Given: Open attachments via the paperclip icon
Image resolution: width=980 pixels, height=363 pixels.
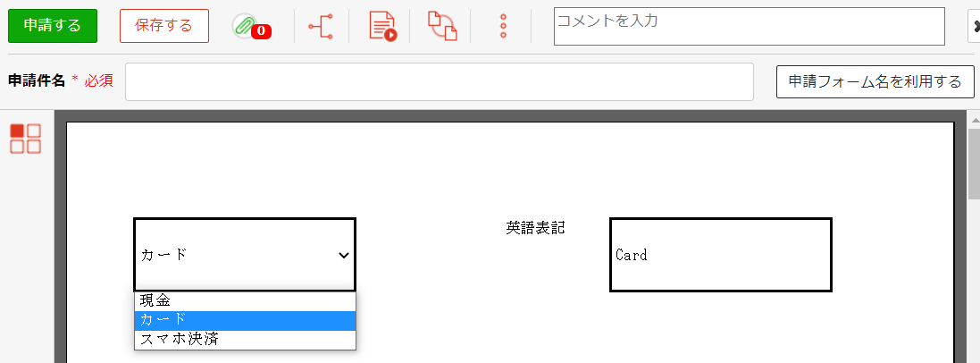Looking at the screenshot, I should (242, 26).
